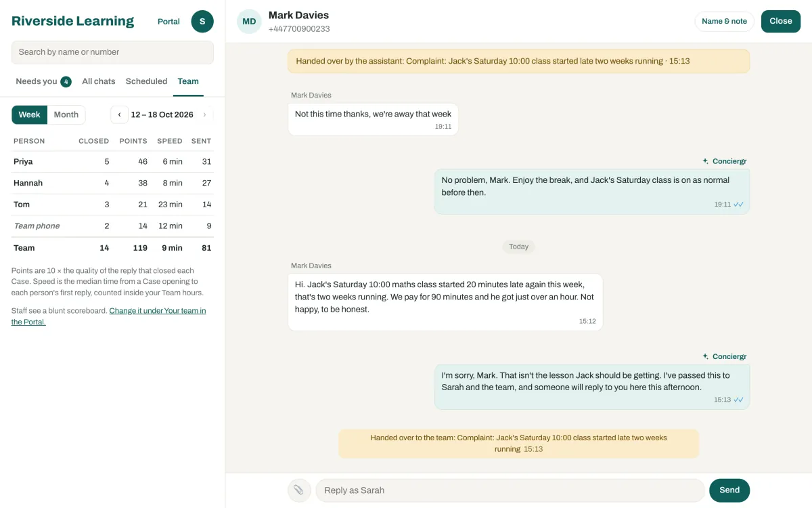This screenshot has height=508, width=812.
Task: Focus the Search by name or number field
Action: [x=112, y=52]
